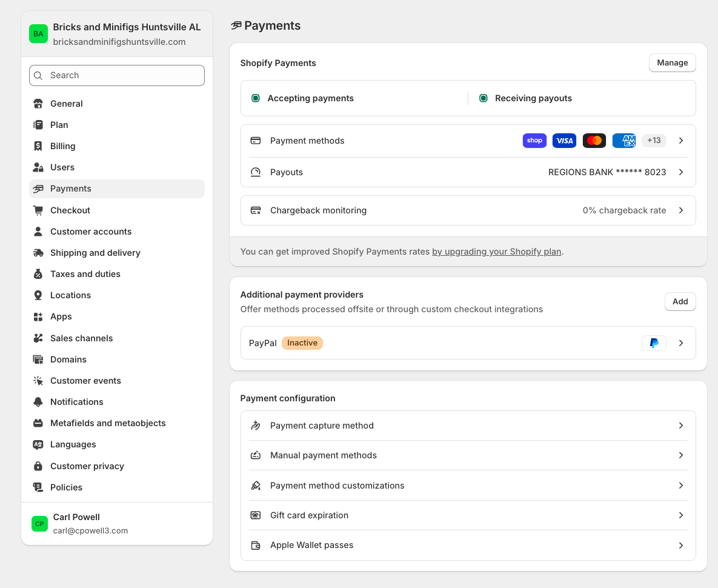Click the Payment methods card icon

pyautogui.click(x=256, y=141)
